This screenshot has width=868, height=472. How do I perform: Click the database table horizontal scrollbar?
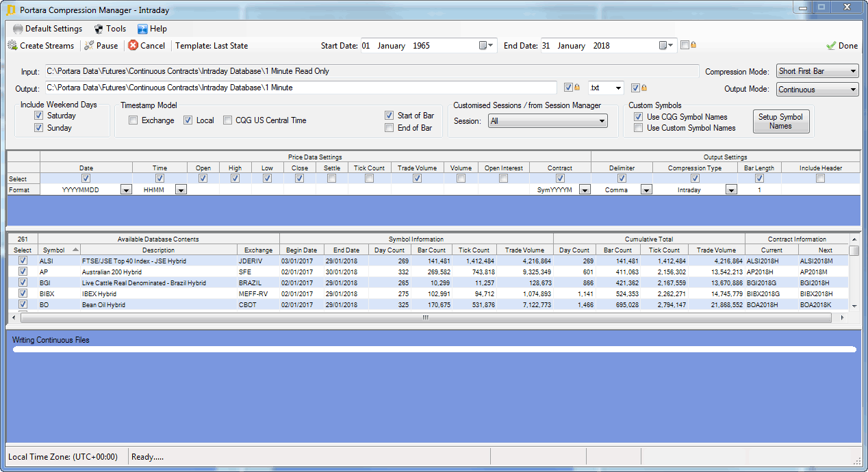(425, 317)
